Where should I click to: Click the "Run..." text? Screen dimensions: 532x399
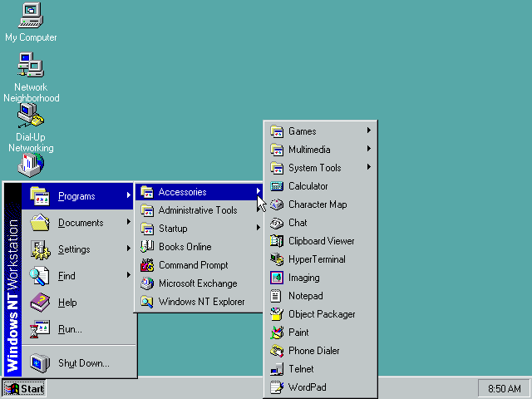[70, 329]
